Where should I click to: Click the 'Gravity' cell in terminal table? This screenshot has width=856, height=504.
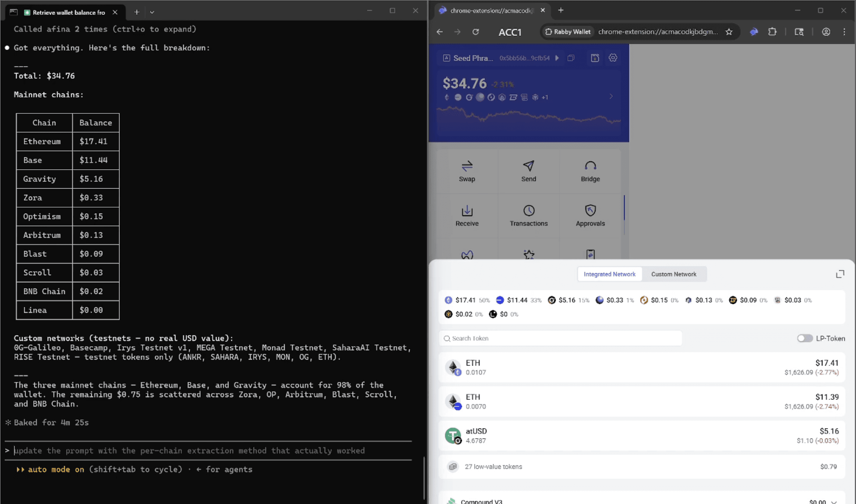click(44, 179)
